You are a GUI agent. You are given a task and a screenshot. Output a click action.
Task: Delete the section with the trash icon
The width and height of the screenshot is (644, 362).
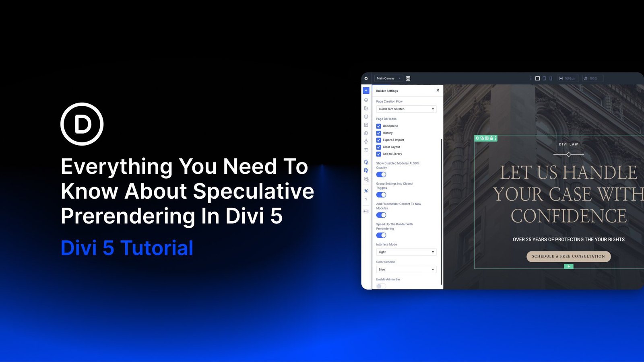[491, 138]
